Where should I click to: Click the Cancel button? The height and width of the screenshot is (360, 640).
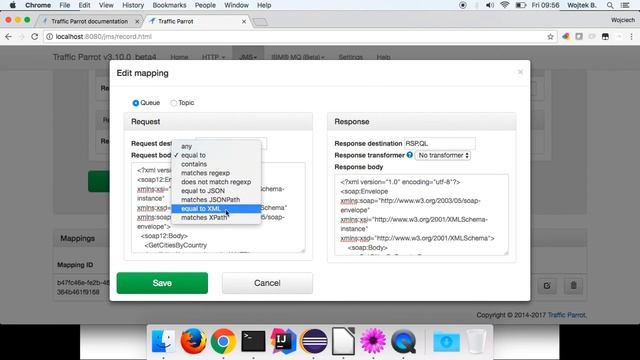coord(267,283)
